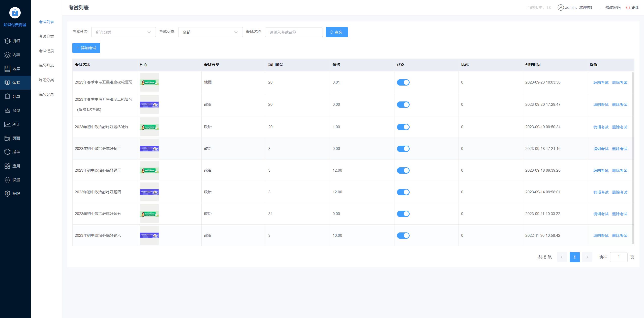
Task: Click the 插件 plugin icon
Action: click(x=7, y=152)
